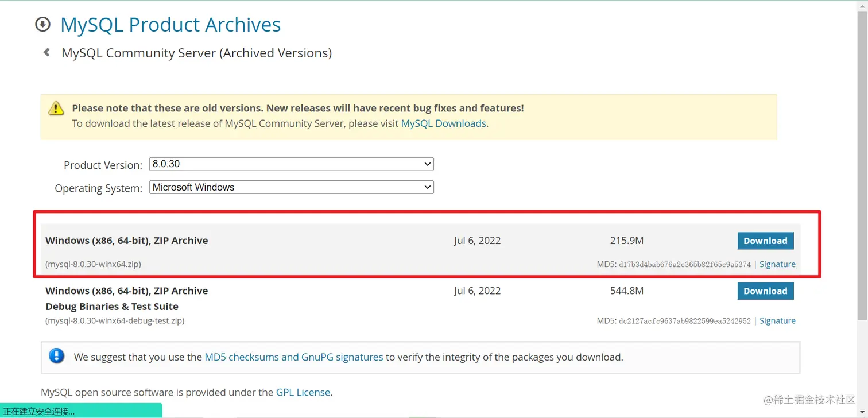Click the Product Version label
The image size is (868, 418).
coord(103,165)
